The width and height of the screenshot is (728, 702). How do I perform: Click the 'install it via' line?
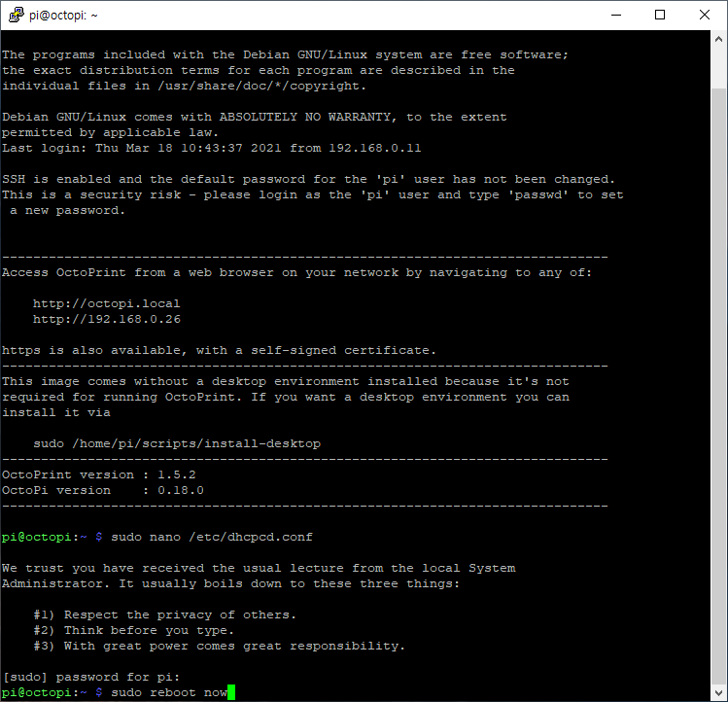(56, 412)
